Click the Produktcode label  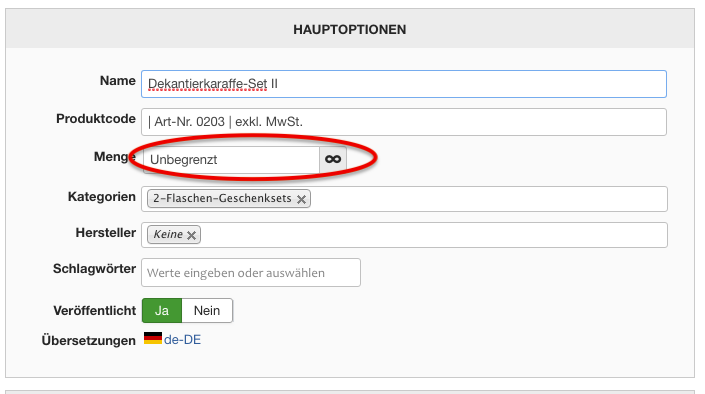pyautogui.click(x=96, y=119)
